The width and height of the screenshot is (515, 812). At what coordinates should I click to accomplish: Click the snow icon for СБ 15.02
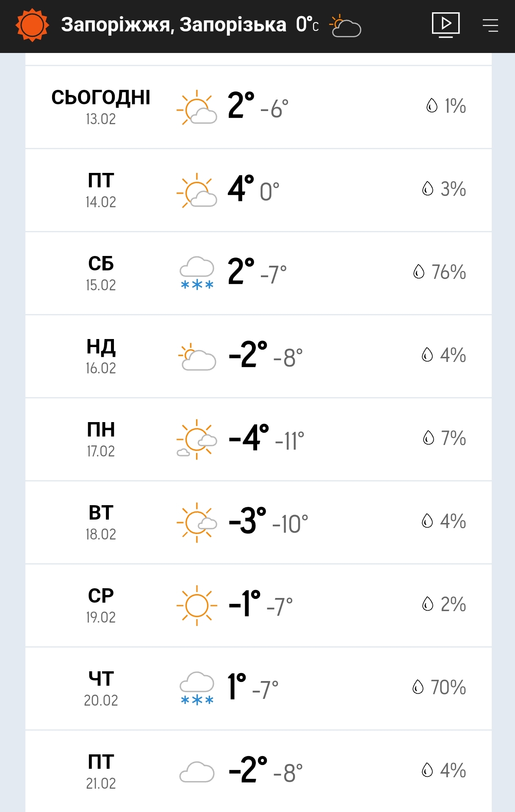[197, 273]
